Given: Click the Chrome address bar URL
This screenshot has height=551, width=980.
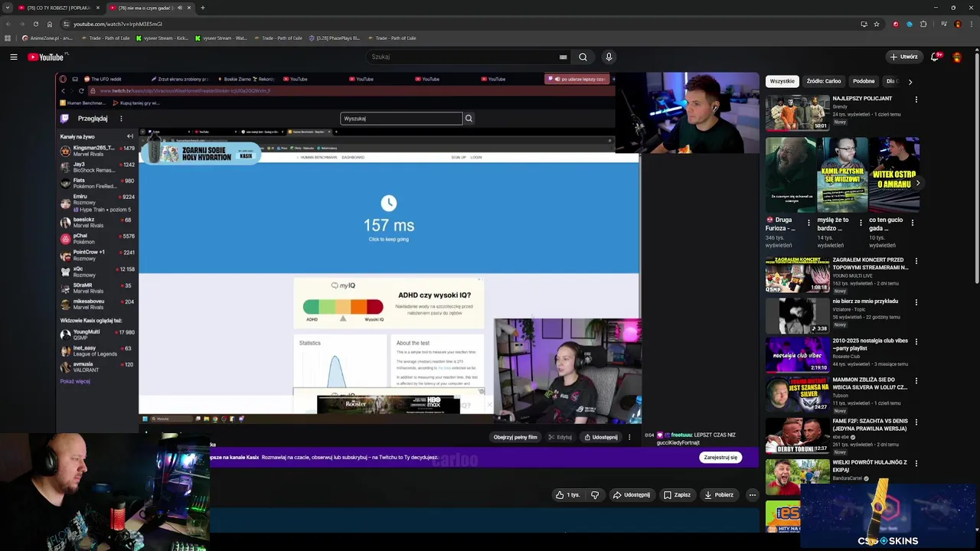Looking at the screenshot, I should pos(118,24).
